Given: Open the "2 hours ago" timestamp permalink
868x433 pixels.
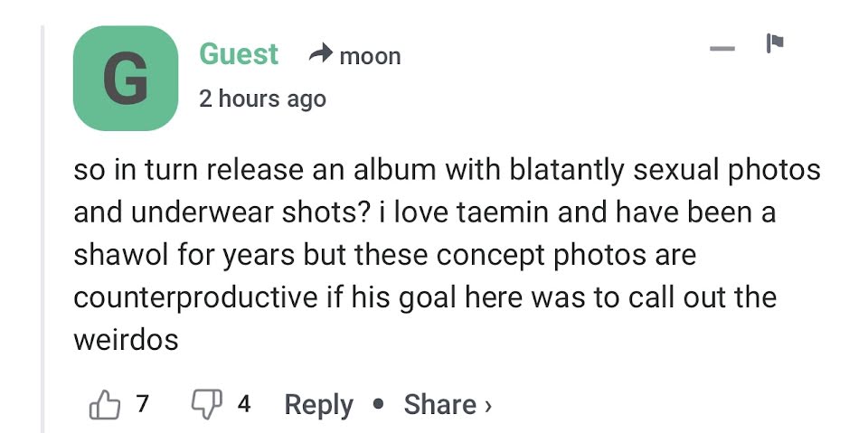Looking at the screenshot, I should pyautogui.click(x=262, y=99).
